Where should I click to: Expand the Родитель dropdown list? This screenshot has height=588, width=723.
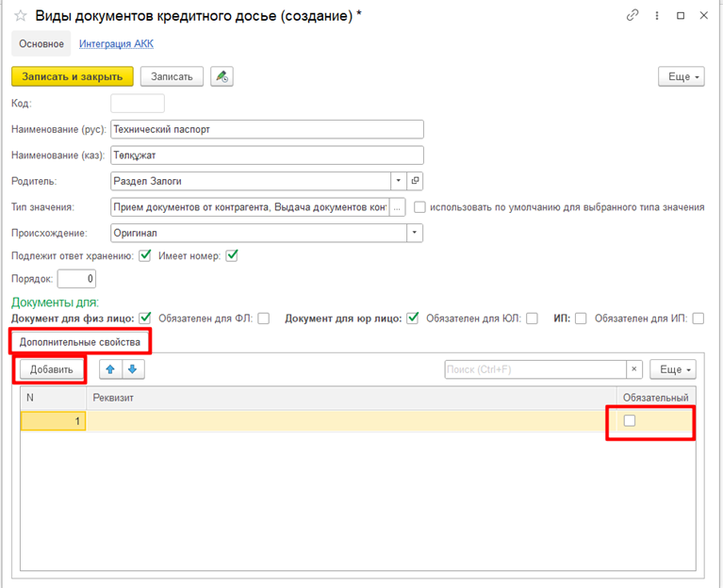pos(399,181)
